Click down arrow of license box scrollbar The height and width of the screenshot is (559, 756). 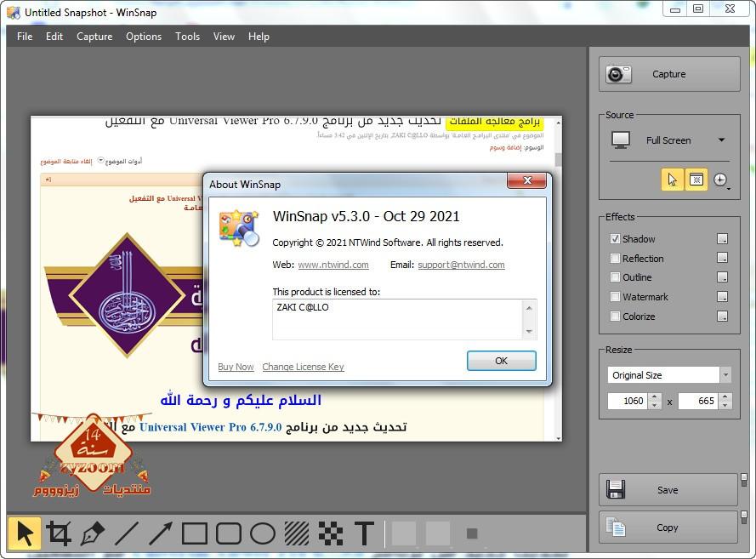pos(530,331)
